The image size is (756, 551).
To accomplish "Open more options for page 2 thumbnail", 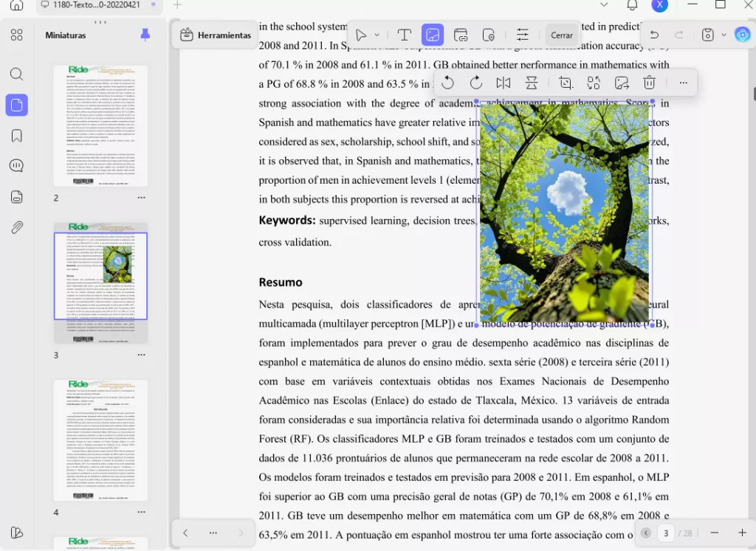I will tap(141, 198).
